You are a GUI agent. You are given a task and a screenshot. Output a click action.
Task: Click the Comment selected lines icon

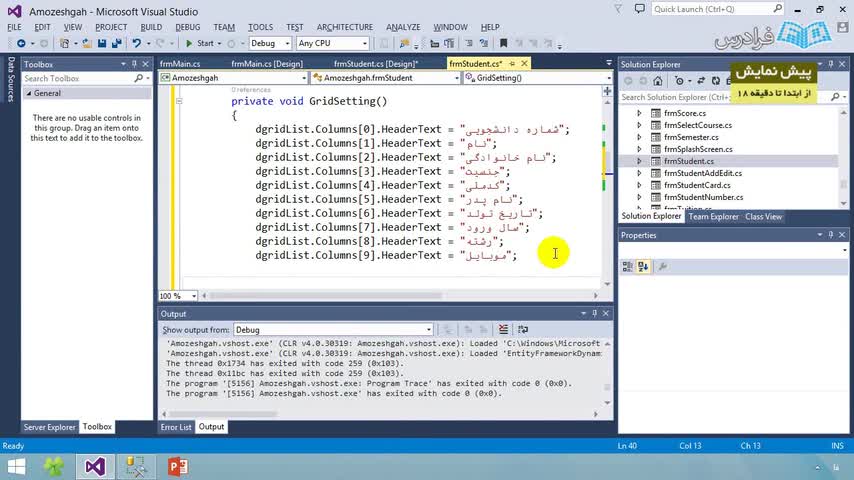(468, 43)
